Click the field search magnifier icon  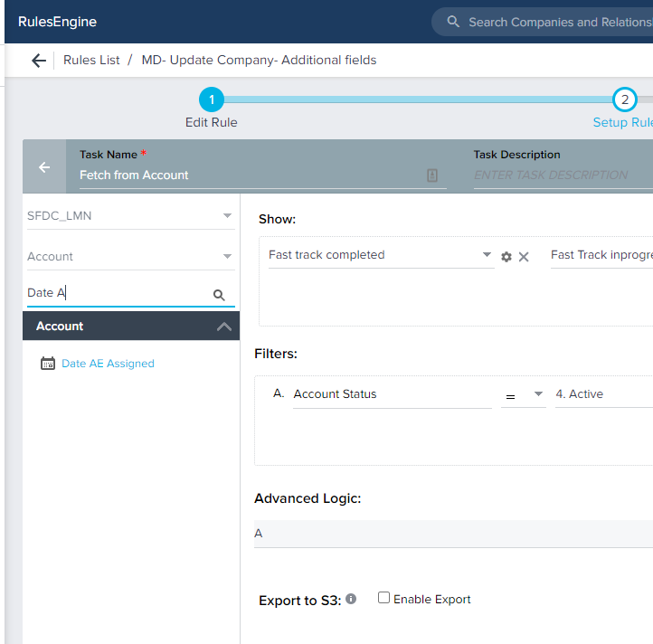(x=219, y=295)
